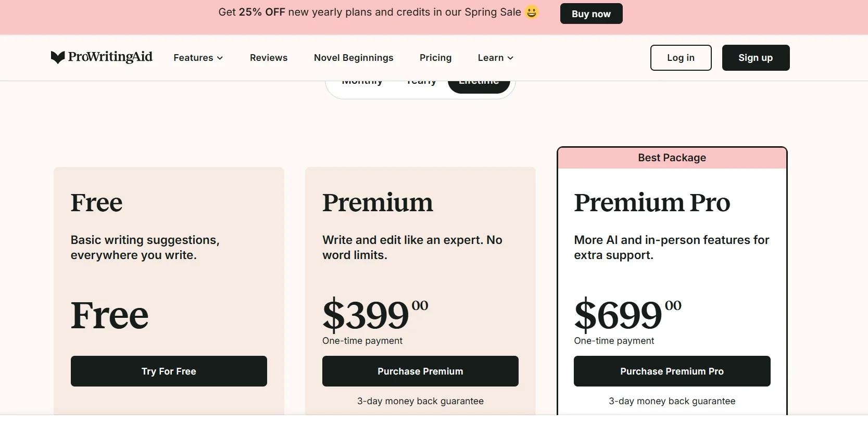Click the Purchase Premium button

(x=420, y=371)
